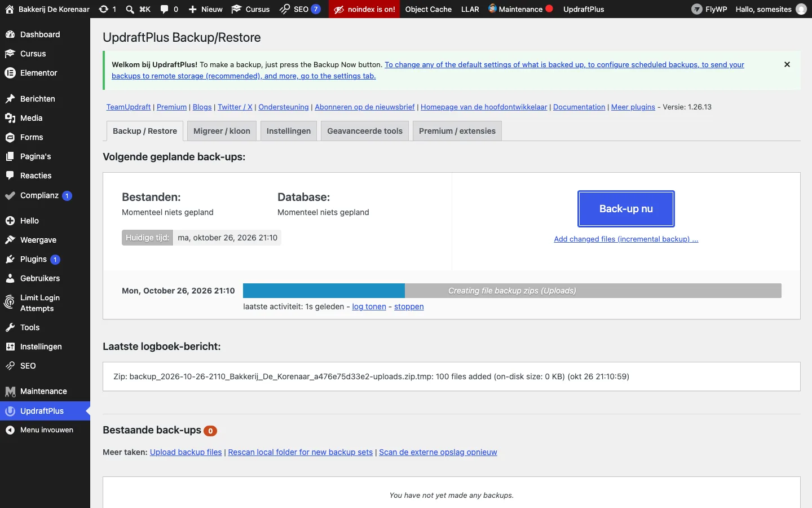Open the Geavanceerde tools tab
Viewport: 812px width, 508px height.
tap(365, 131)
